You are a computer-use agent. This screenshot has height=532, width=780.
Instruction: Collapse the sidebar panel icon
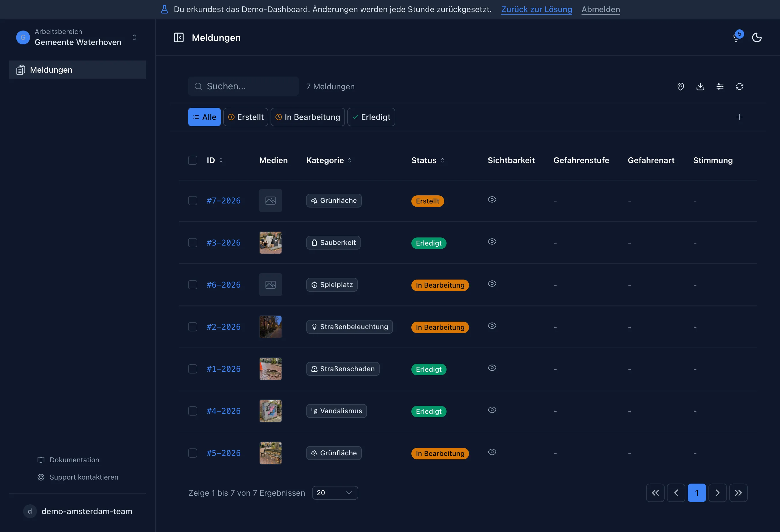pos(179,37)
